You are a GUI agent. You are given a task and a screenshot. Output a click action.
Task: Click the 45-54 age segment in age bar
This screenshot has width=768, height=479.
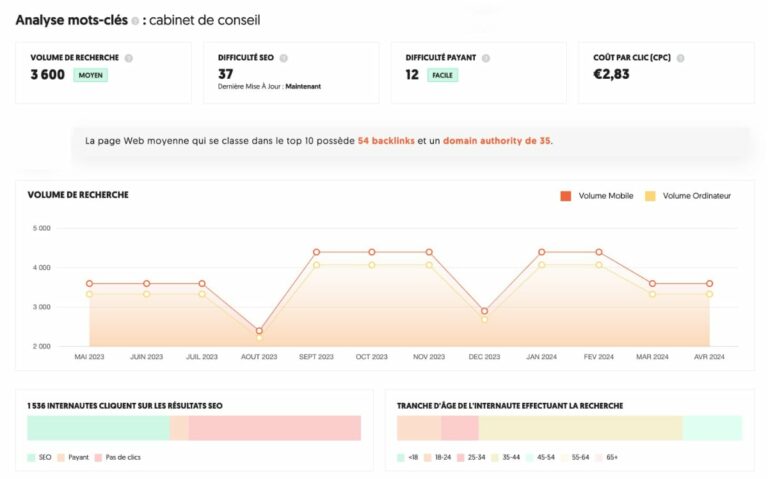[x=713, y=428]
